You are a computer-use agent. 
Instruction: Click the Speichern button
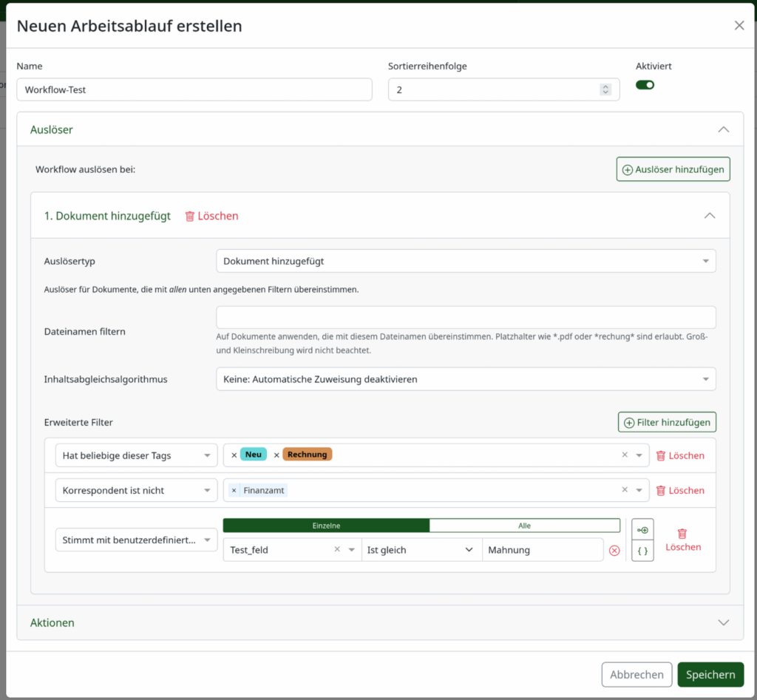pyautogui.click(x=710, y=675)
